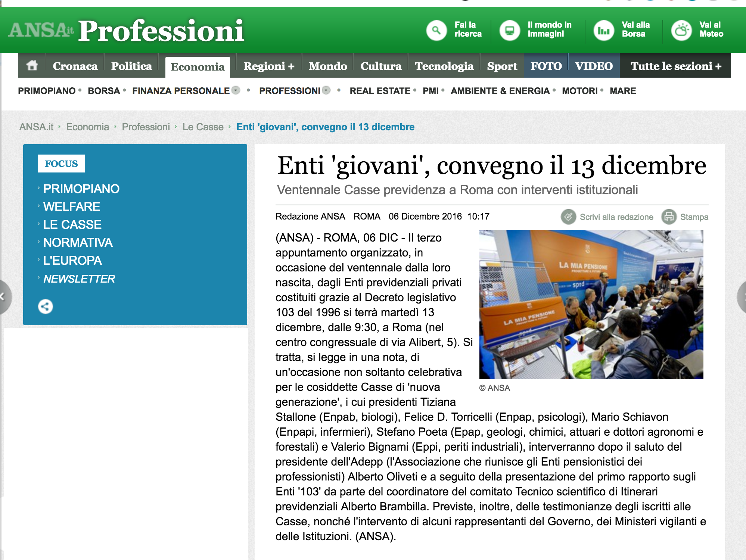This screenshot has width=746, height=560.
Task: Click Vai al Meteo text
Action: coord(711,29)
